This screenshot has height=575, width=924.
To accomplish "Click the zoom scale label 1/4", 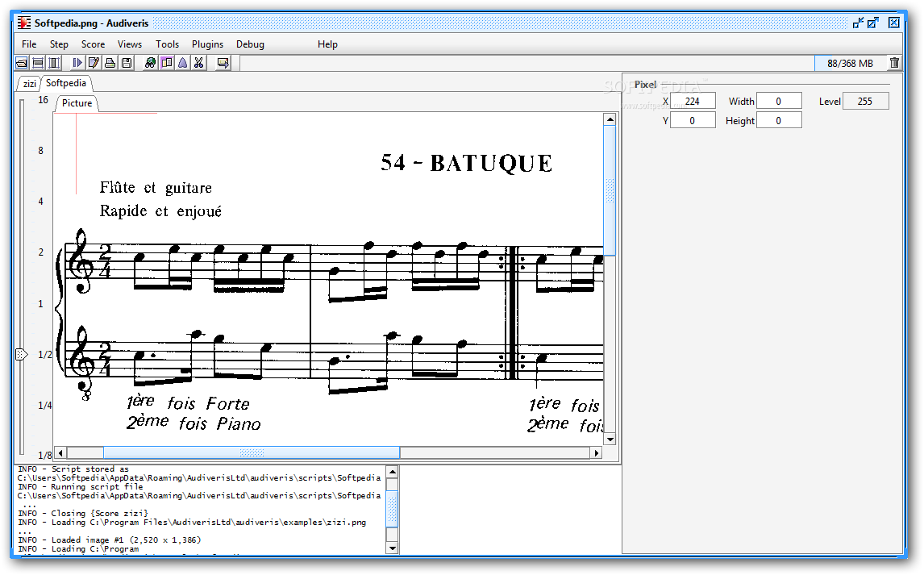I will pyautogui.click(x=45, y=406).
